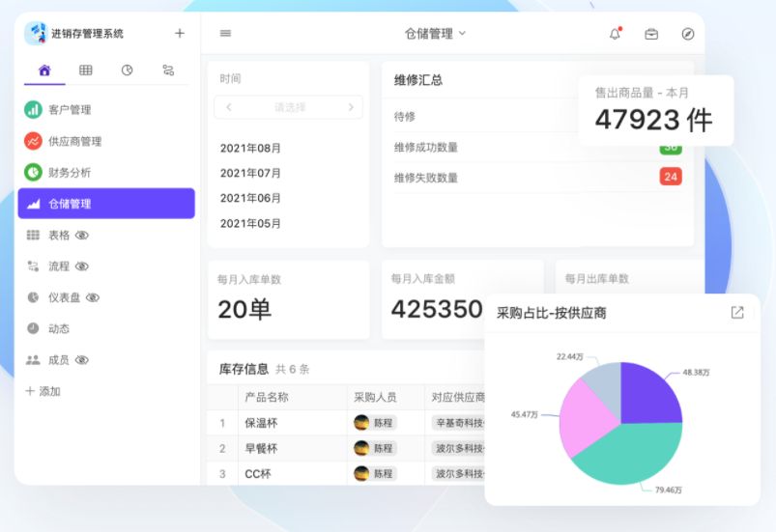Click 波尔多科技 tag in the 早餐杯 row
Image resolution: width=776 pixels, height=532 pixels.
pyautogui.click(x=459, y=448)
